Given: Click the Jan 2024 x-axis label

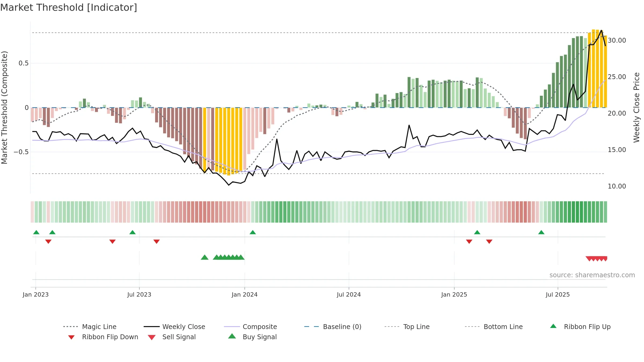Looking at the screenshot, I should tap(245, 295).
